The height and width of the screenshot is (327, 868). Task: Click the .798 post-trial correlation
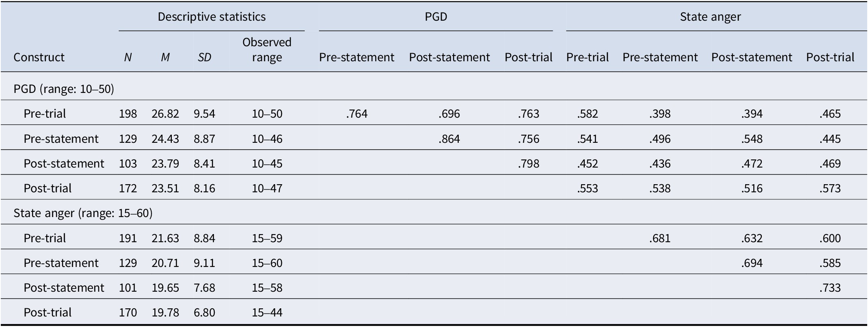tap(528, 163)
